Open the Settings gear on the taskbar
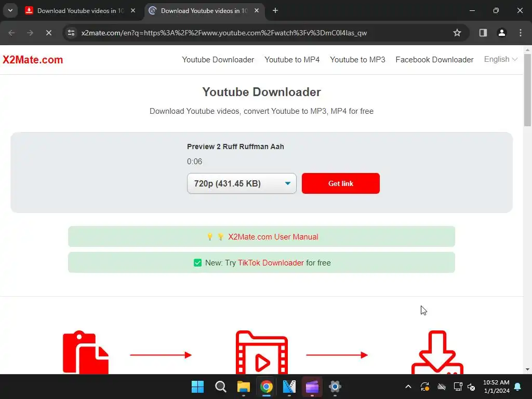532x399 pixels. [335, 387]
